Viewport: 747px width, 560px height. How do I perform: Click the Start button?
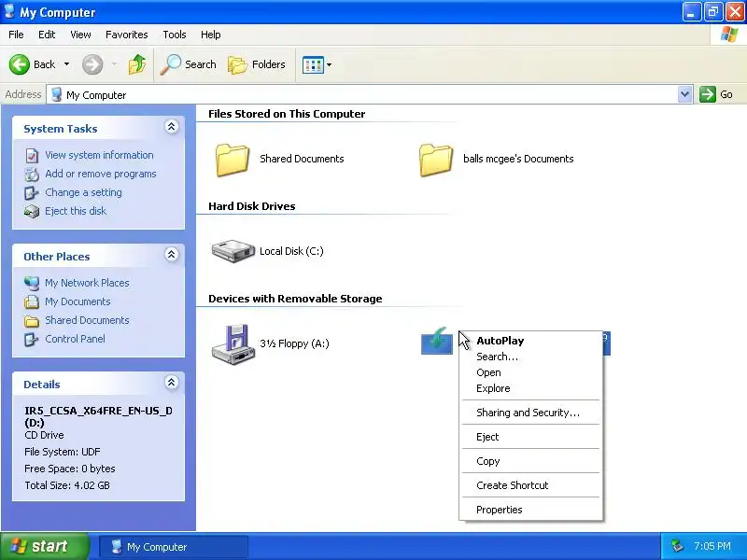pyautogui.click(x=45, y=546)
